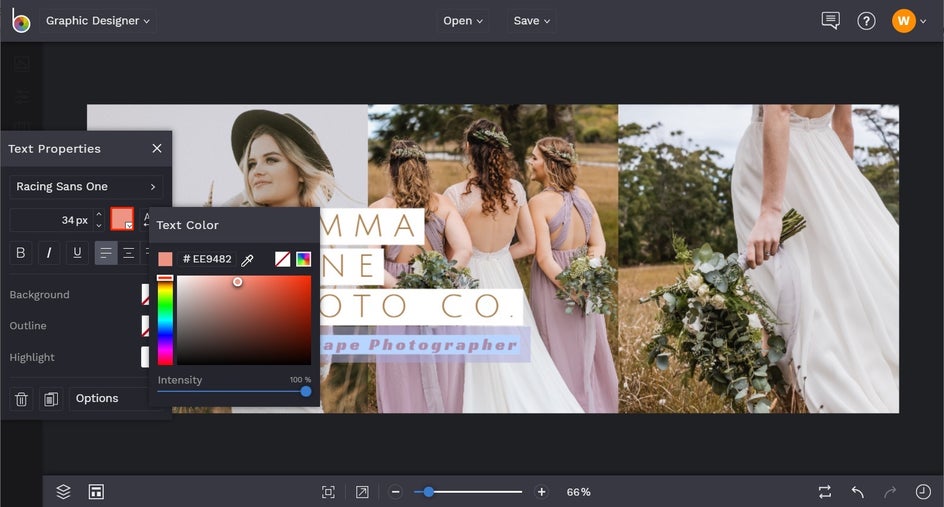Open the Layers icon in bottom bar

(x=63, y=492)
